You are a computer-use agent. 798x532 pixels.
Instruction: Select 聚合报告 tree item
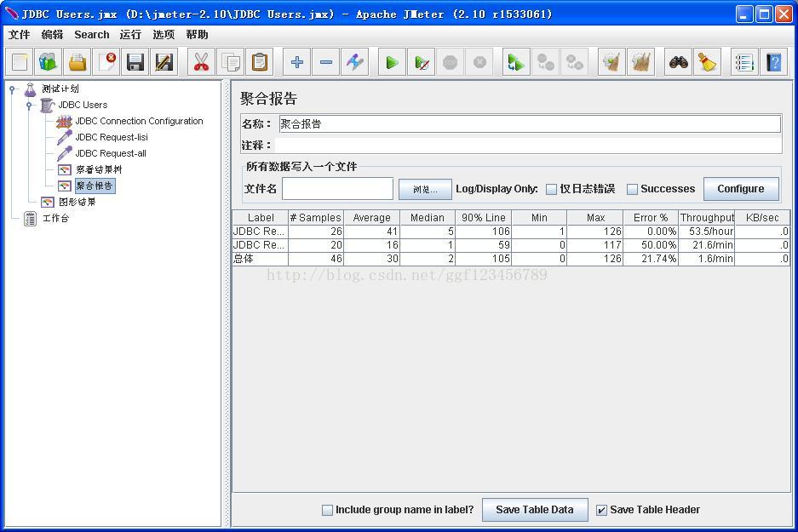tap(95, 186)
